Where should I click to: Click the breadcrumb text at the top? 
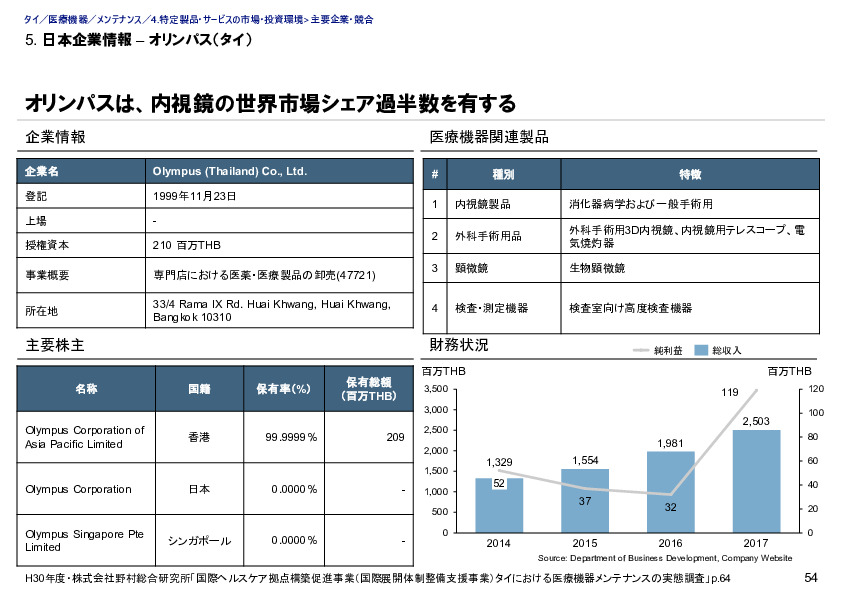199,19
